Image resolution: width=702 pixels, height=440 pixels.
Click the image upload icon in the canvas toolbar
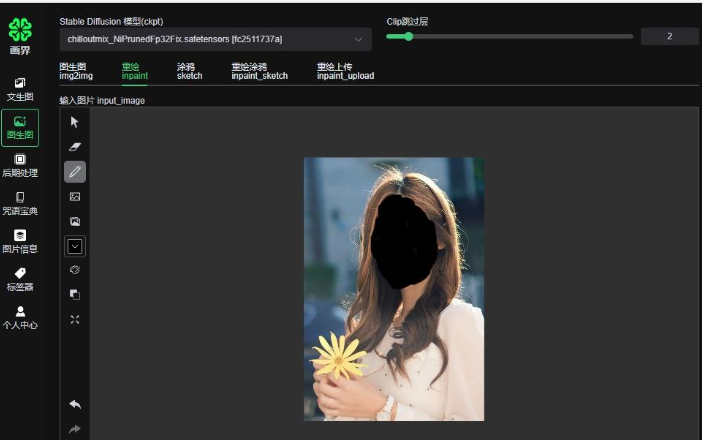pyautogui.click(x=75, y=197)
